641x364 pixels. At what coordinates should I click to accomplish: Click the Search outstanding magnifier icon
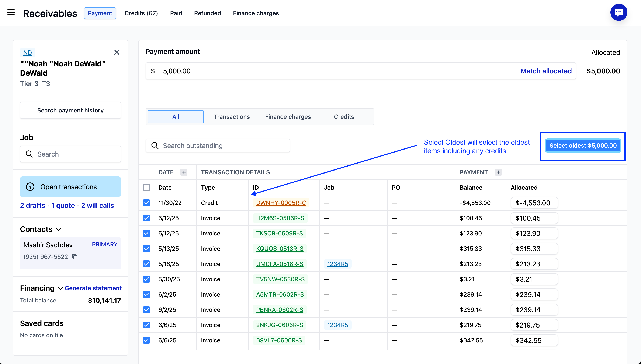(x=155, y=146)
